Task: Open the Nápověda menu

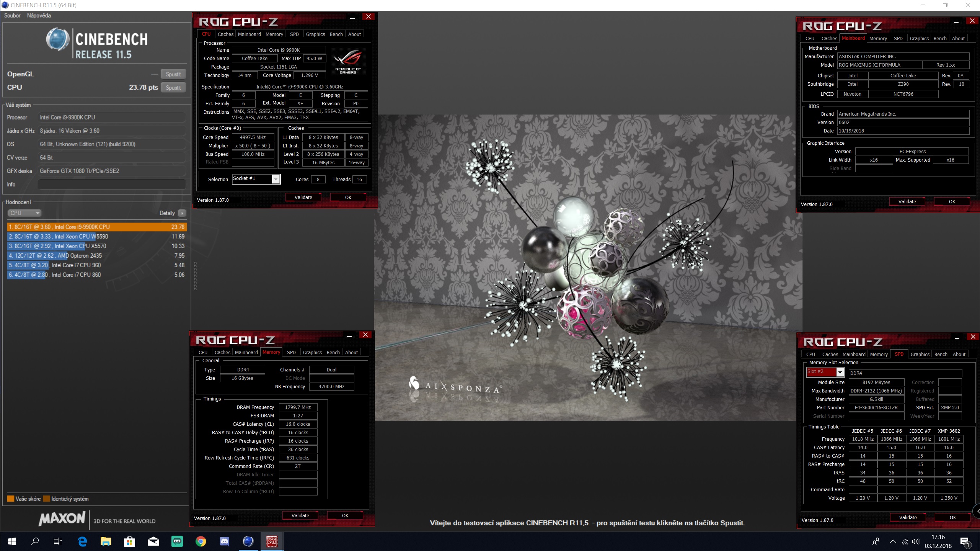Action: pos(39,15)
